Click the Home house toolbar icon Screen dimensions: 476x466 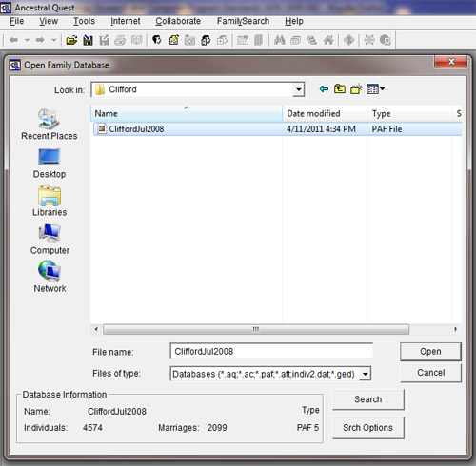pos(328,40)
